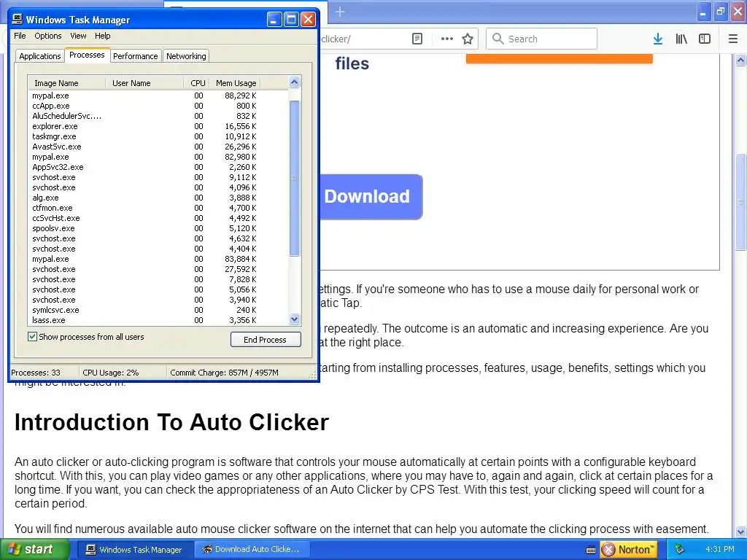
Task: Toggle the browser reader view icon
Action: pos(417,39)
